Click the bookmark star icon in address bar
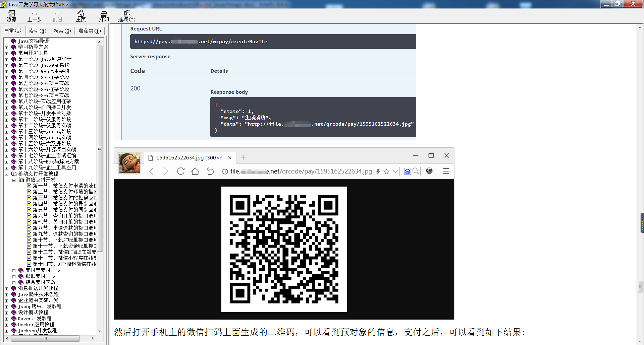The height and width of the screenshot is (345, 644). (x=386, y=171)
